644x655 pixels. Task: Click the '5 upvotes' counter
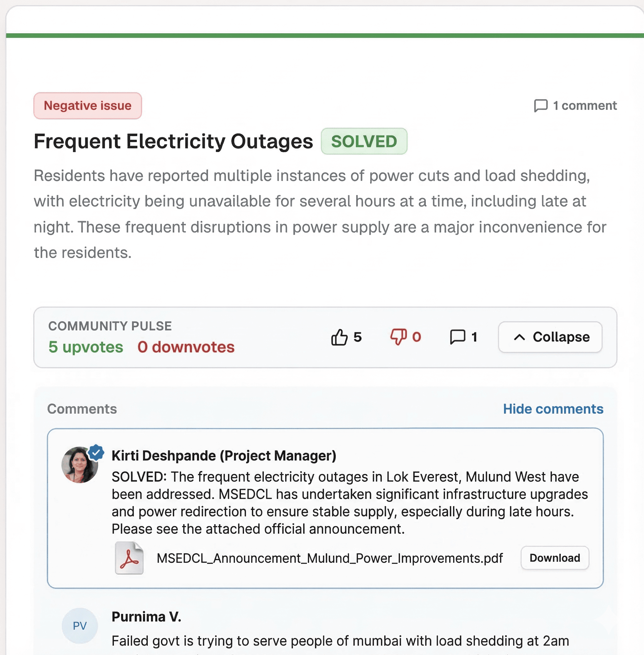(86, 347)
